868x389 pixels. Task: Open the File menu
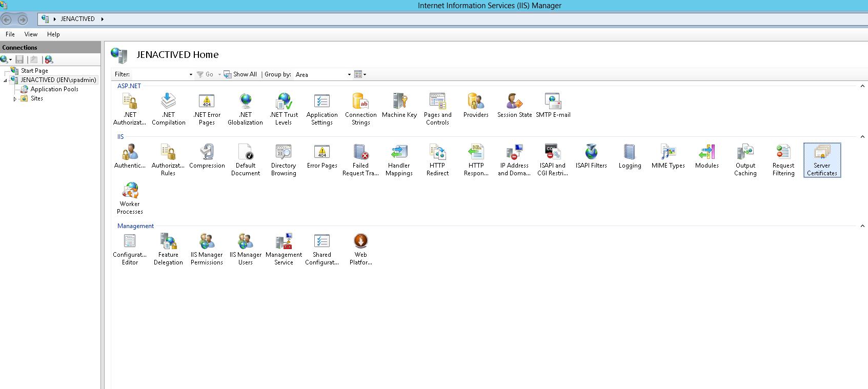10,34
